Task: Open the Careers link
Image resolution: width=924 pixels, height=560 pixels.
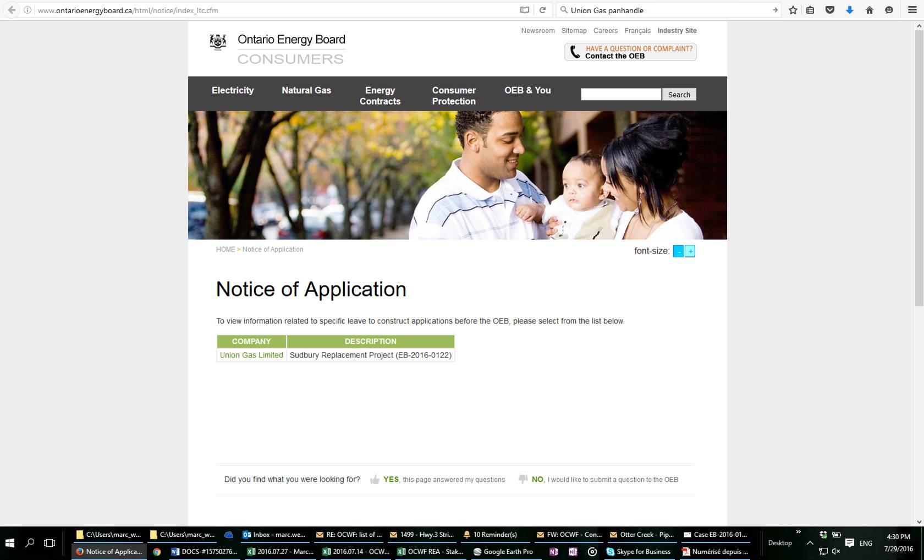Action: coord(606,31)
